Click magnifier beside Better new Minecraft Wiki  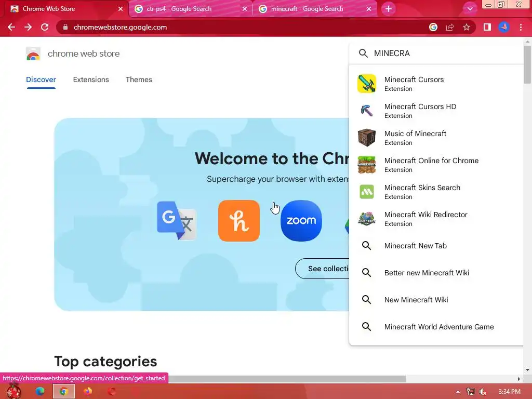point(366,272)
